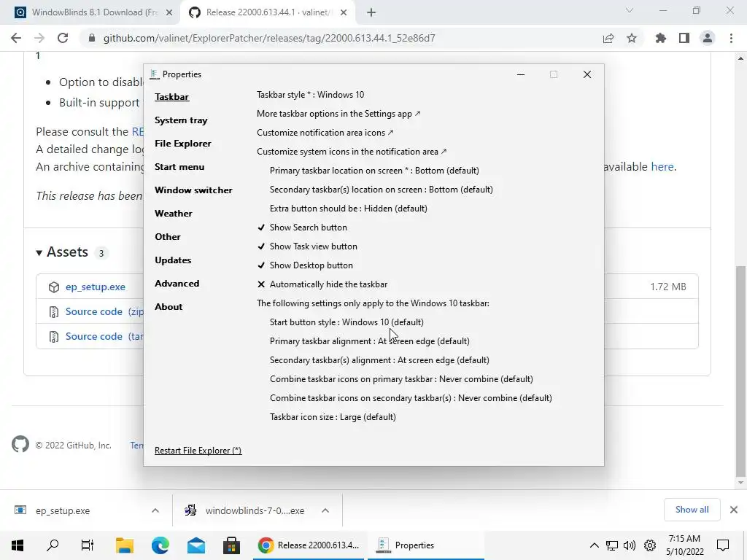747x560 pixels.
Task: Close the Release 22000.613.44.1 tab
Action: (344, 13)
